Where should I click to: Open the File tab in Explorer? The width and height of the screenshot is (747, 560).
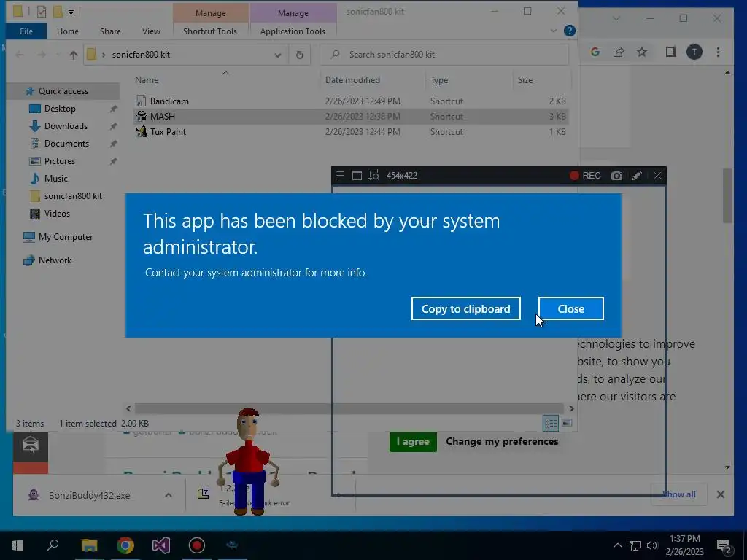coord(26,31)
